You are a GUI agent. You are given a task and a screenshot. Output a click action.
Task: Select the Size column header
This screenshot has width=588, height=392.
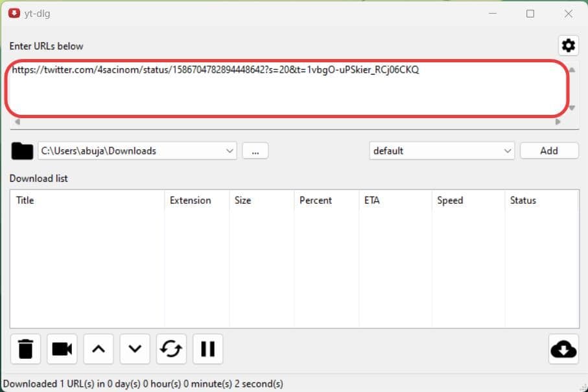[x=242, y=201]
